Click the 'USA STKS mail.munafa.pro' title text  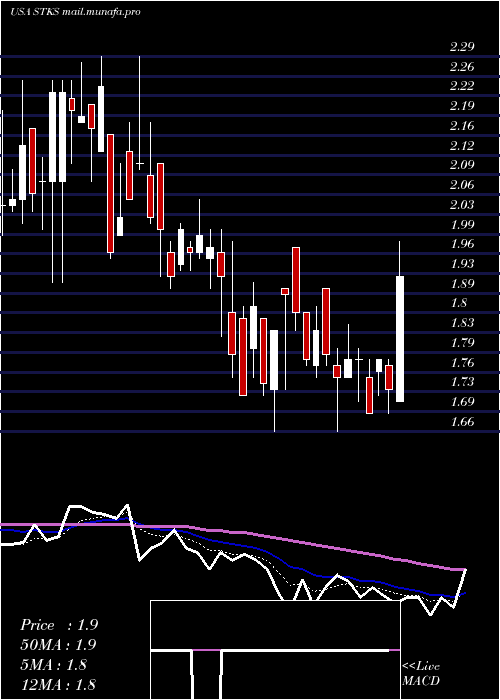75,12
